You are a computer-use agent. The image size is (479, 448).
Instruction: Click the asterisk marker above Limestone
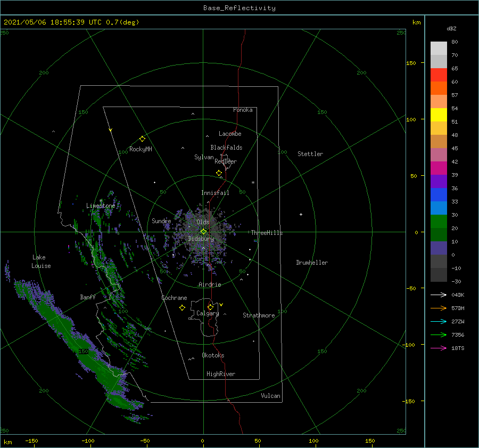(x=101, y=201)
